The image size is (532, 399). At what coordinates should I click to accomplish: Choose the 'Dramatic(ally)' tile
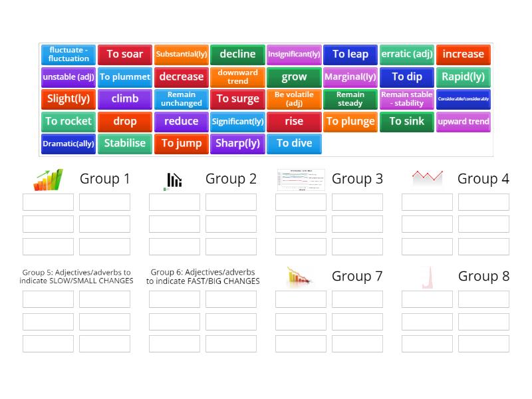[x=68, y=144]
